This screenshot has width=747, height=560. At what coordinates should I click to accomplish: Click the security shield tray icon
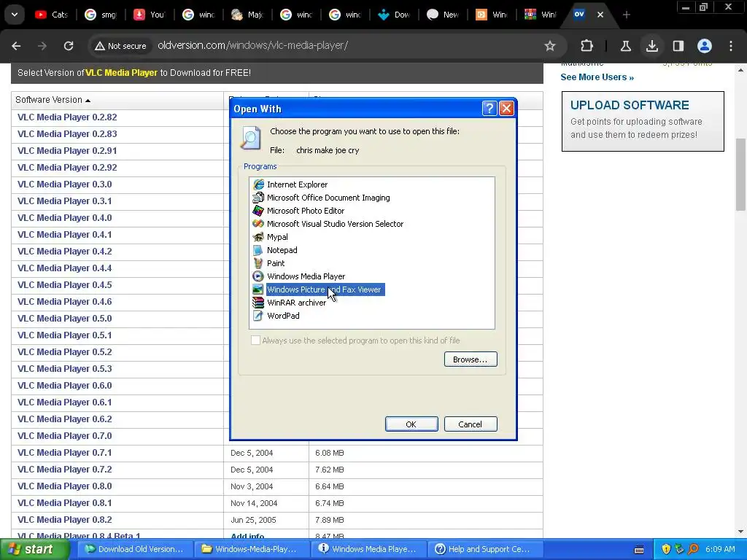[666, 550]
